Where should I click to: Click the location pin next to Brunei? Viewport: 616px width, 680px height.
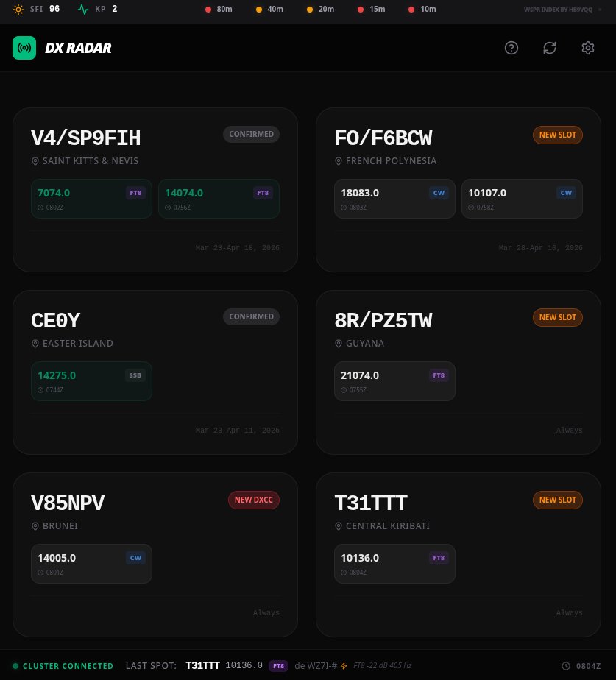pyautogui.click(x=35, y=526)
